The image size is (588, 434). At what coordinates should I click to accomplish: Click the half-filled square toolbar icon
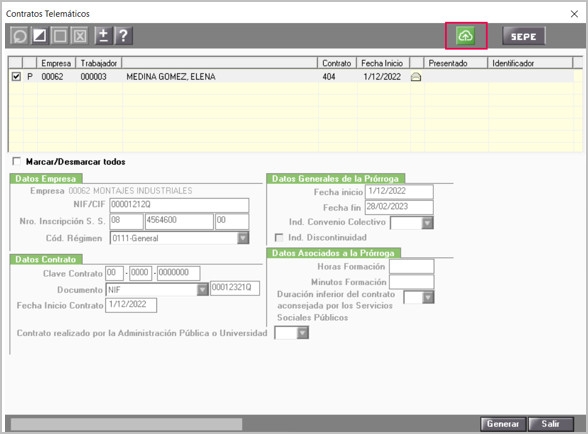(39, 36)
